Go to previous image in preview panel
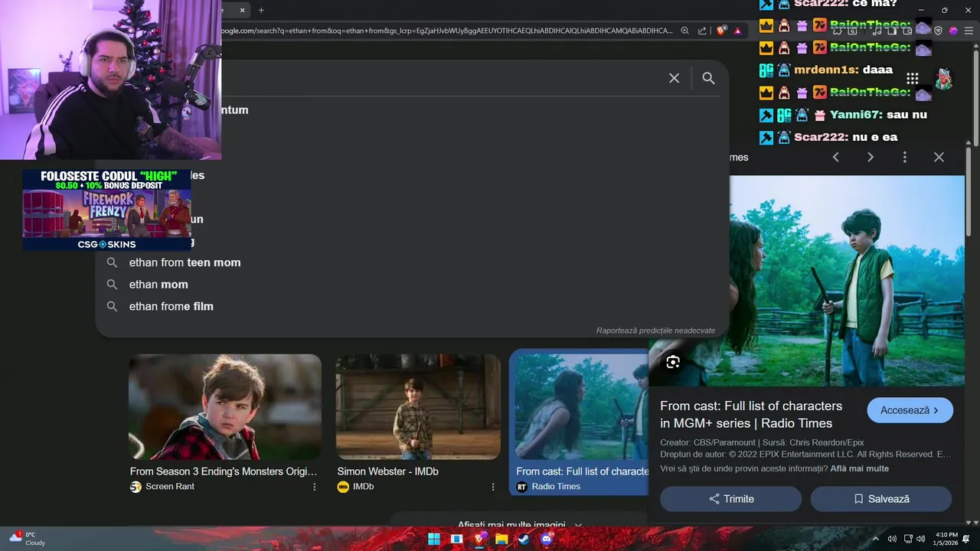 tap(836, 157)
